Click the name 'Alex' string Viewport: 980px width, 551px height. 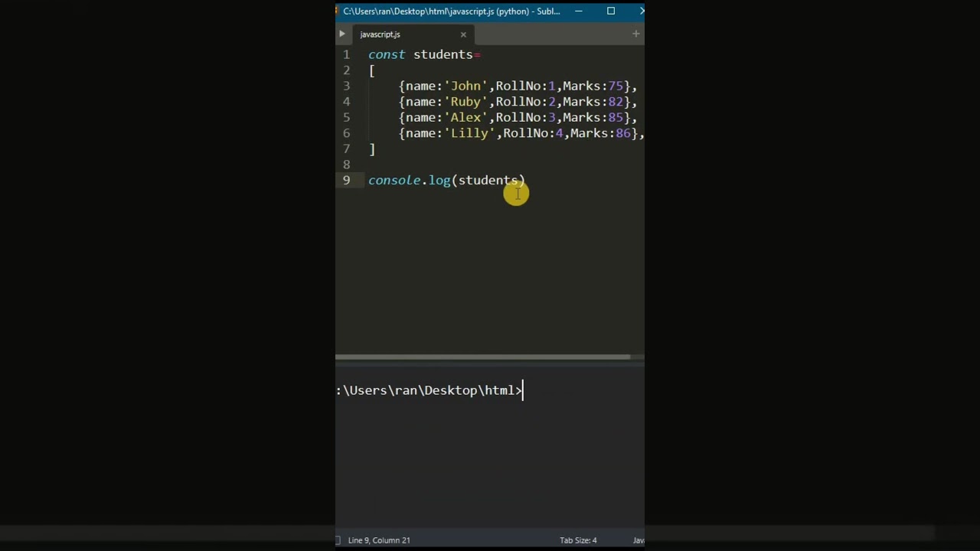click(x=465, y=117)
